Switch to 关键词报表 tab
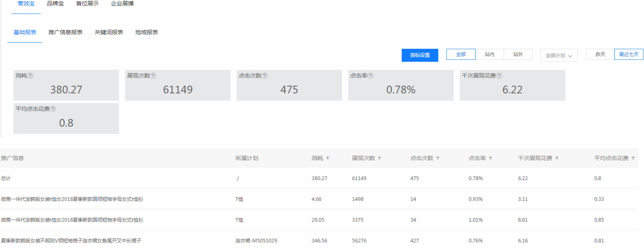This screenshot has width=644, height=248. point(109,32)
